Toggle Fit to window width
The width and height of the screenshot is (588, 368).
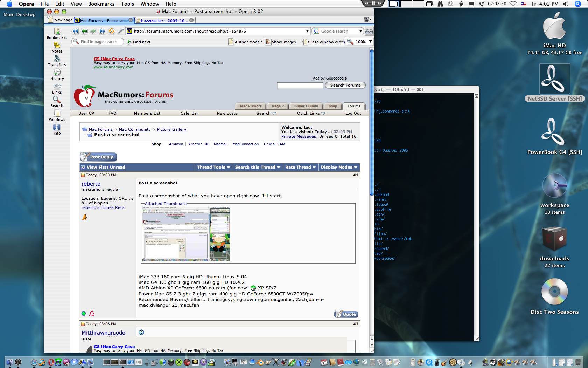click(324, 42)
